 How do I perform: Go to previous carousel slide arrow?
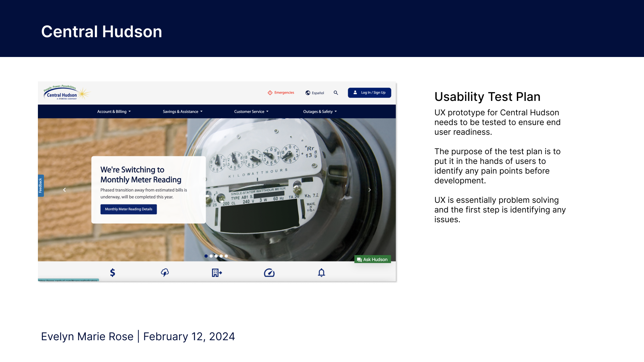point(64,190)
